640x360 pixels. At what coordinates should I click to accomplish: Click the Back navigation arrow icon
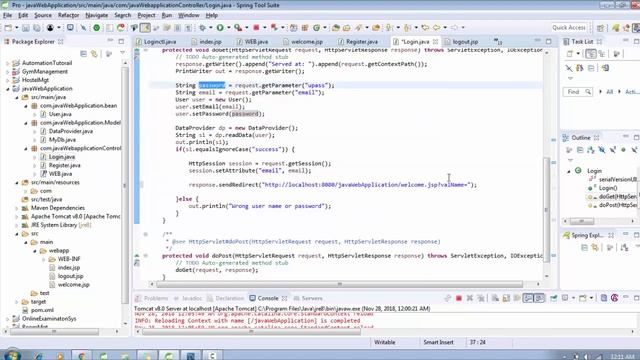point(436,28)
